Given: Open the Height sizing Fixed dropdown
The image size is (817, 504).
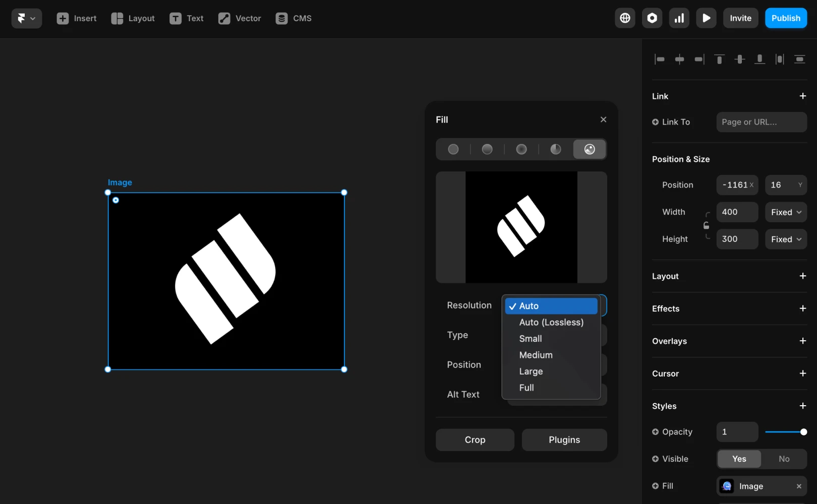Looking at the screenshot, I should click(x=786, y=239).
